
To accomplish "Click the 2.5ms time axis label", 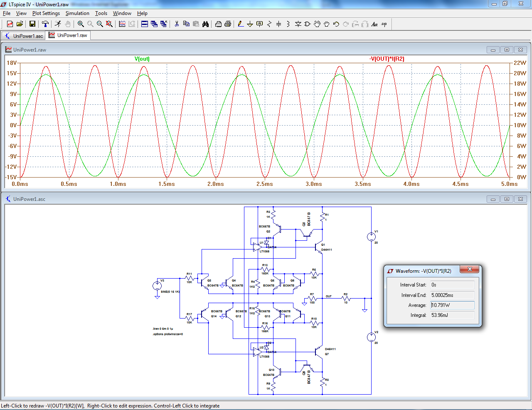I will 265,184.
